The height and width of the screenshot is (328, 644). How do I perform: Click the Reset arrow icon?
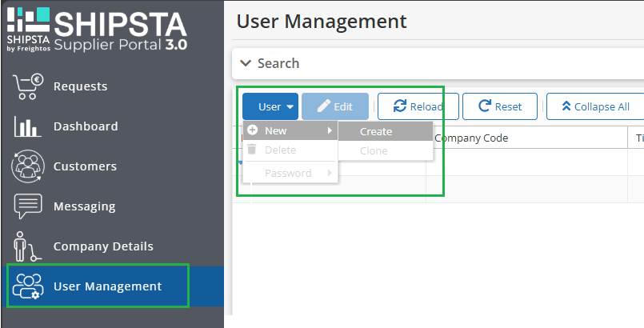(x=485, y=106)
